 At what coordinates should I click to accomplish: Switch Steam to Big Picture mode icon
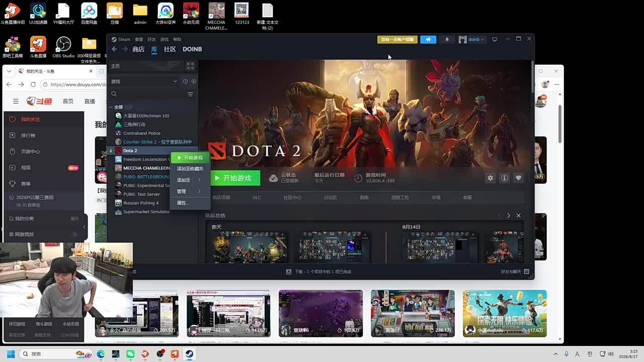point(495,39)
